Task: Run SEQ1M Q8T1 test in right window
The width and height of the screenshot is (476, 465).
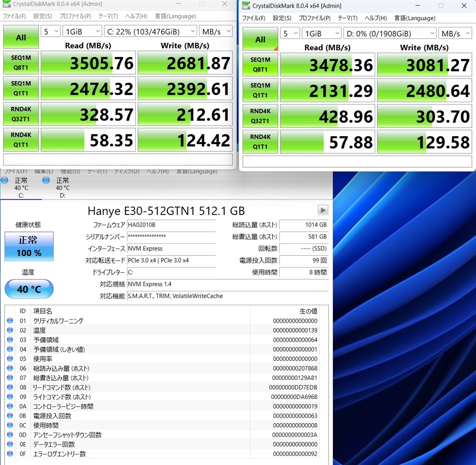Action: tap(260, 65)
